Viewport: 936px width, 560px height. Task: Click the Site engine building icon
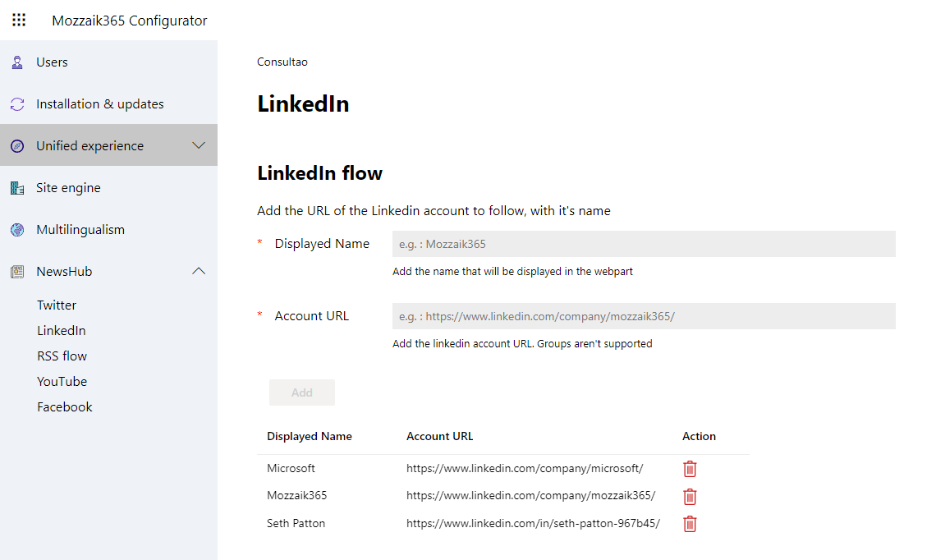pos(17,188)
